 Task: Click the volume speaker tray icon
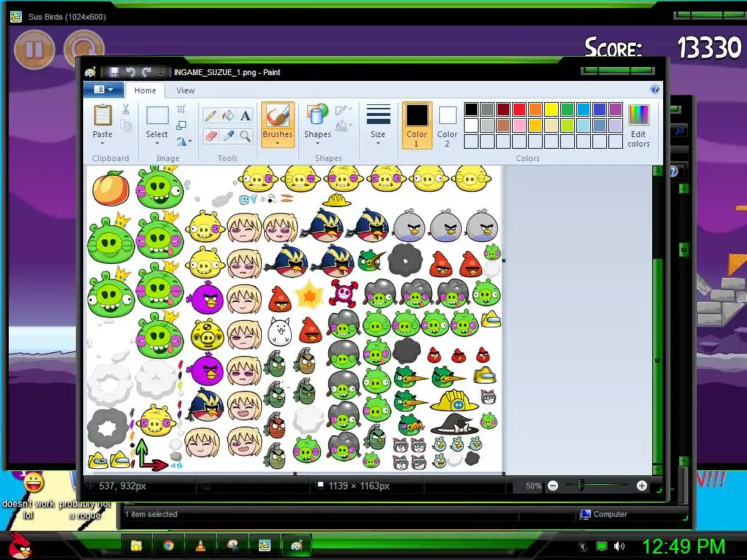pos(619,546)
